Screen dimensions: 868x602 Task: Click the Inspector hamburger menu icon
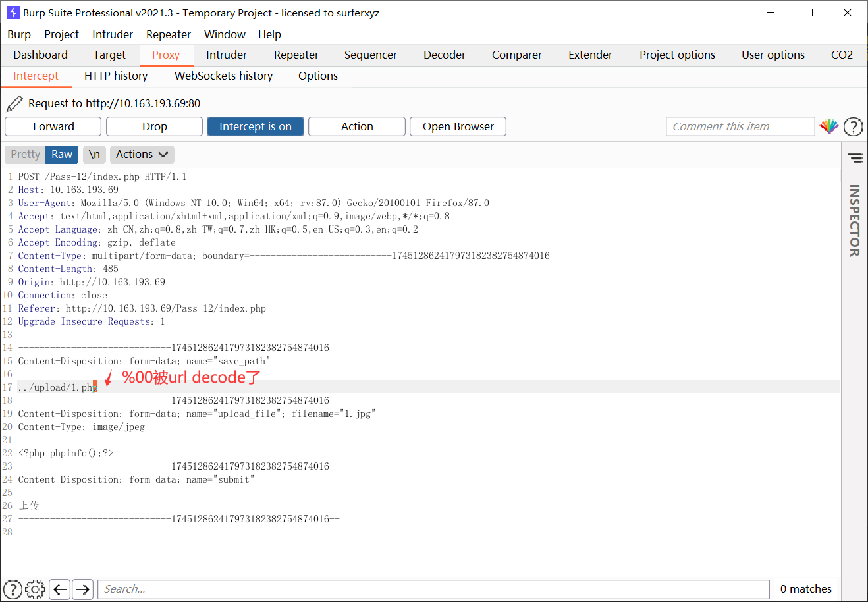855,158
